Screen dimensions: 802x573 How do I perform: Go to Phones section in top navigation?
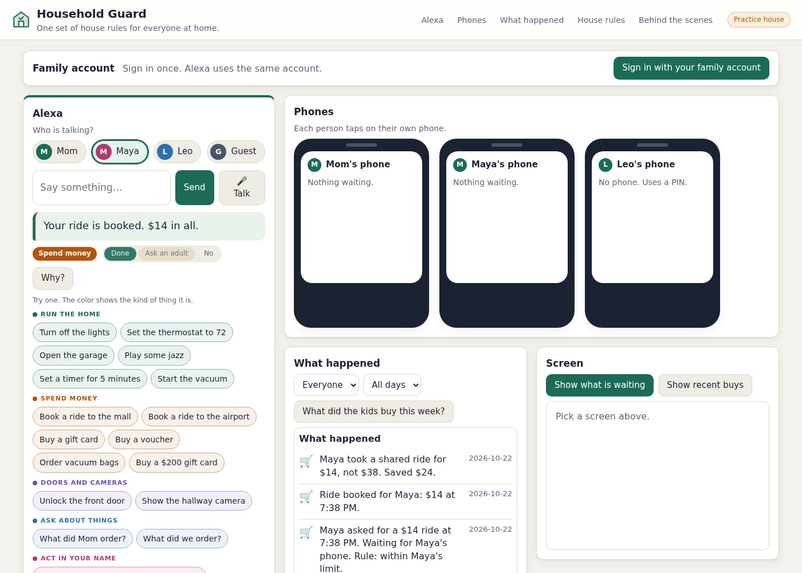[472, 20]
